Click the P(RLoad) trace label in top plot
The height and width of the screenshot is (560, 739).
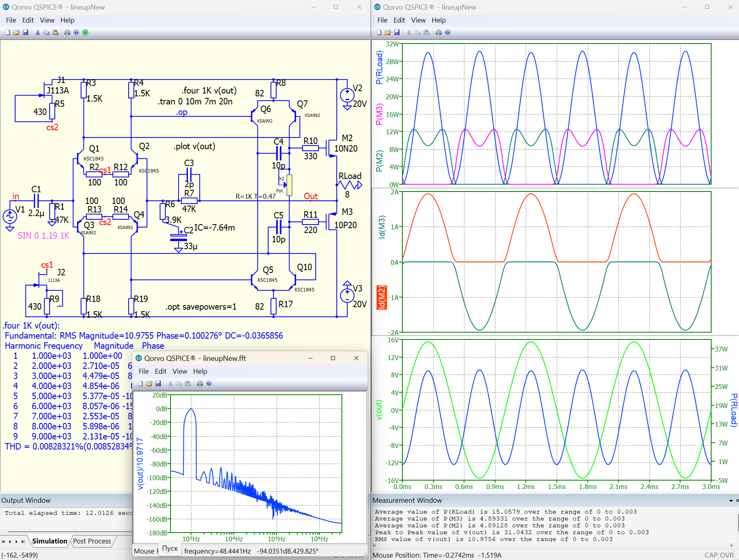pos(379,67)
